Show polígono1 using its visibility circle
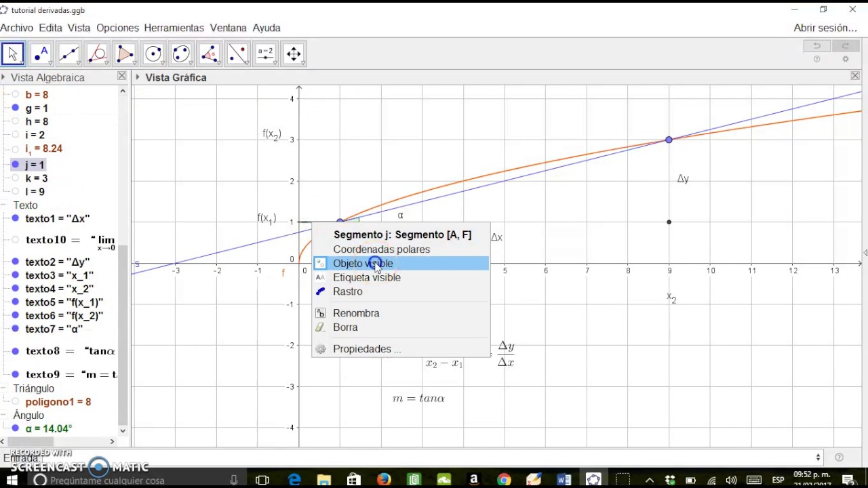This screenshot has width=868, height=488. (15, 402)
